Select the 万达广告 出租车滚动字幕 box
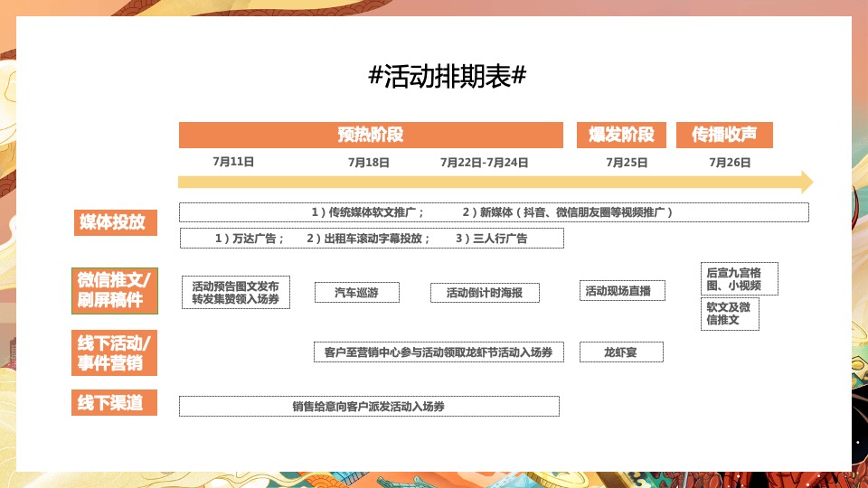The image size is (868, 488). tap(372, 239)
